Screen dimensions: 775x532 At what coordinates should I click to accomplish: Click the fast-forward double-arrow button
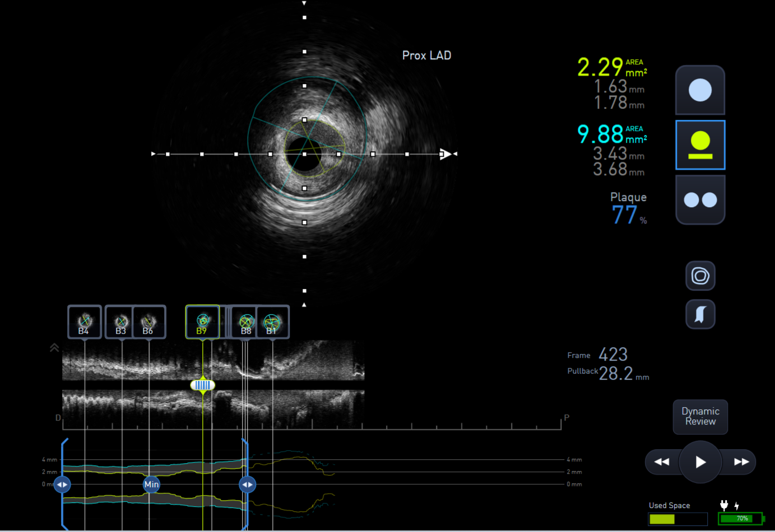(x=741, y=462)
